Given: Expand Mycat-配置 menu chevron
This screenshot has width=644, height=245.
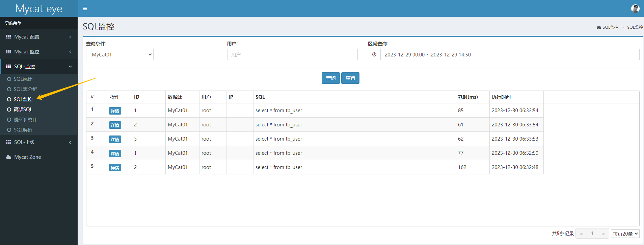Looking at the screenshot, I should 70,37.
